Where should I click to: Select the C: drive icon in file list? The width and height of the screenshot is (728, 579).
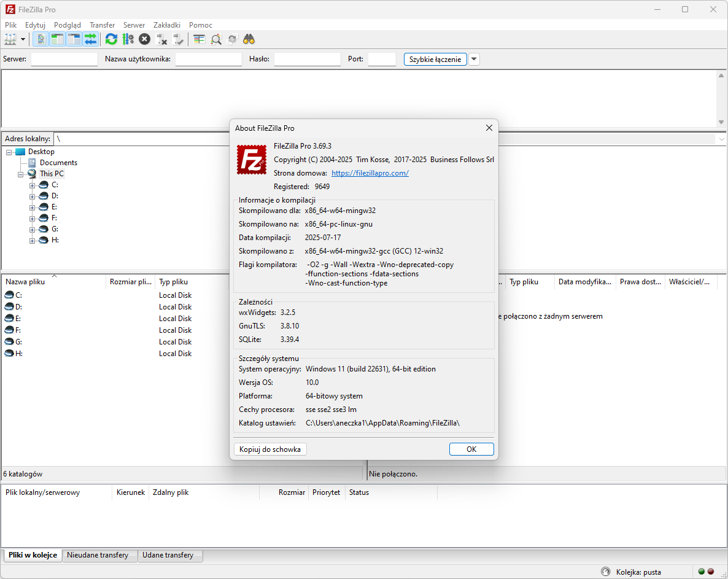click(9, 295)
